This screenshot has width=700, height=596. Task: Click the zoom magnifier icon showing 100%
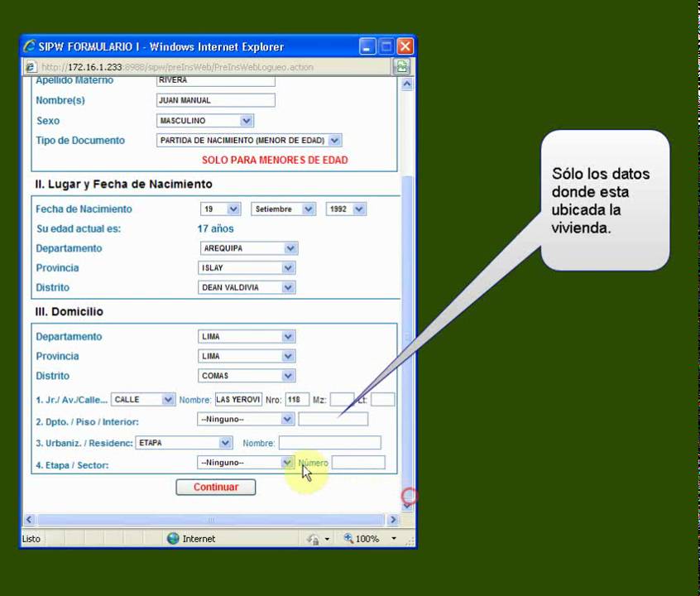click(x=348, y=538)
